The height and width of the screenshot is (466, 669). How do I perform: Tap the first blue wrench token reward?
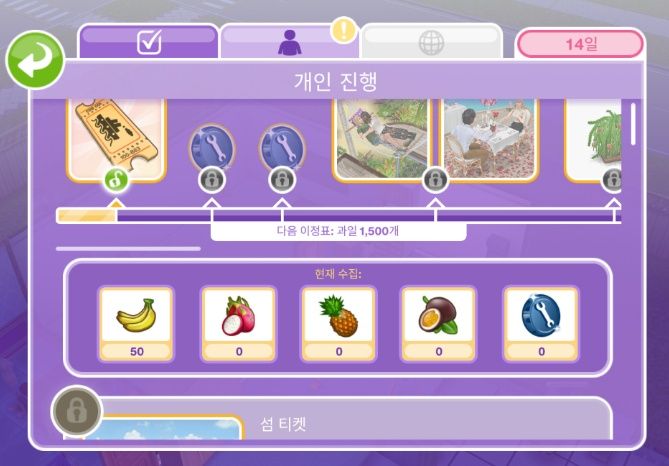point(212,149)
